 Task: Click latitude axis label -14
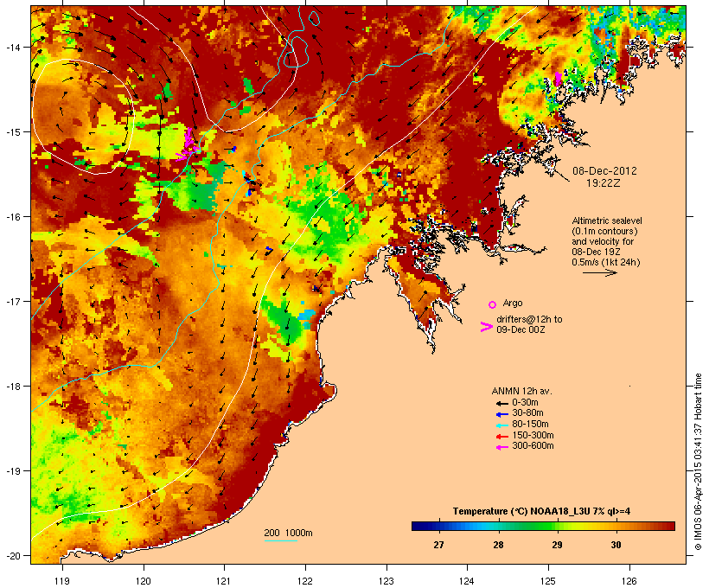pyautogui.click(x=12, y=47)
